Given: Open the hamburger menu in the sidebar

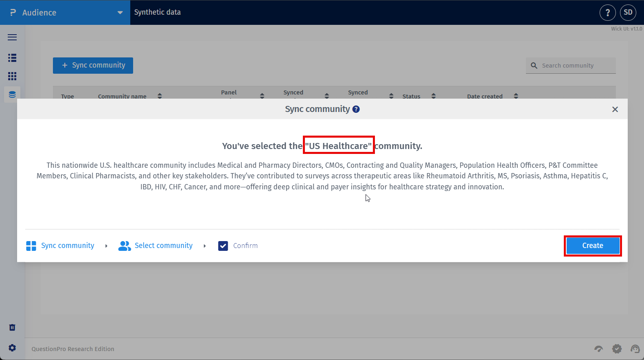Looking at the screenshot, I should click(12, 37).
